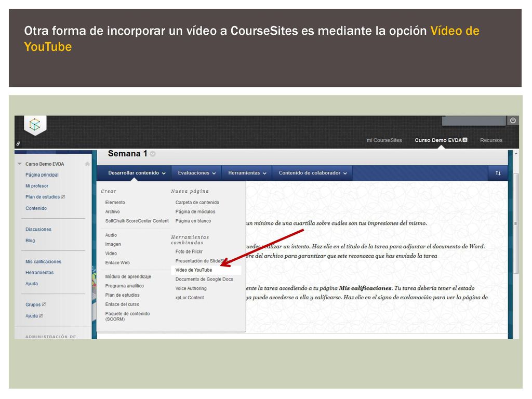Screen dimensions: 532x399
Task: Select Paquete de contenido (SCORM)
Action: (127, 316)
